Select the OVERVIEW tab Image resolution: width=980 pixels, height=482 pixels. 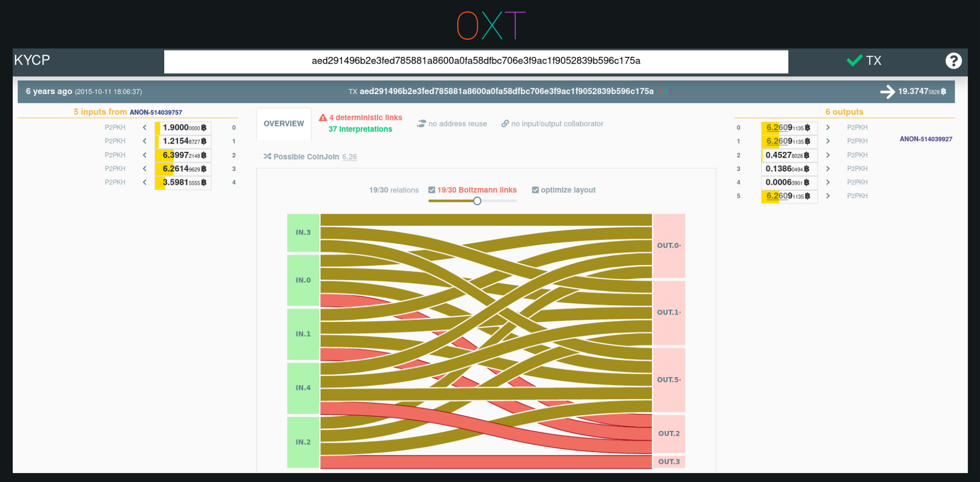point(284,123)
